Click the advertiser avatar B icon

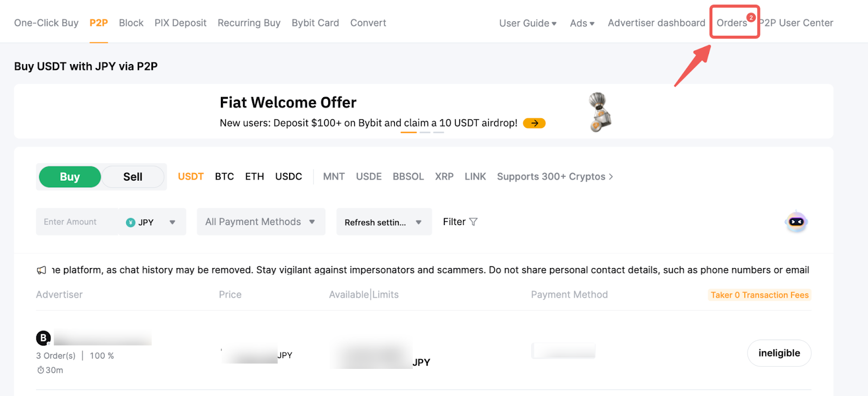pyautogui.click(x=43, y=338)
